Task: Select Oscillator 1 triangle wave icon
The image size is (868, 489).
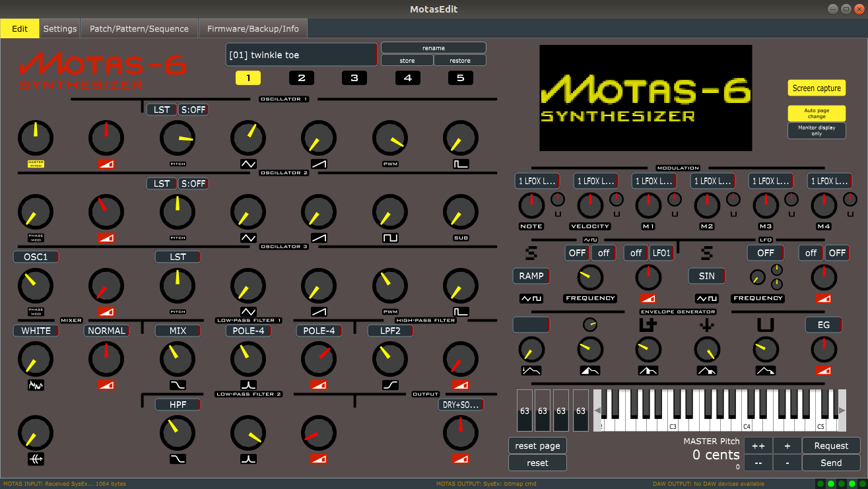Action: [248, 164]
